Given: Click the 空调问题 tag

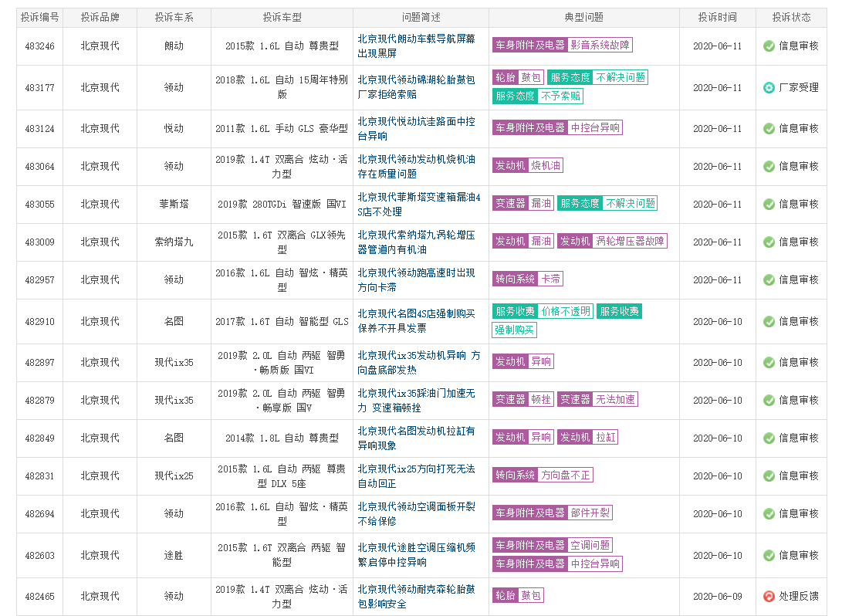Looking at the screenshot, I should pos(590,546).
